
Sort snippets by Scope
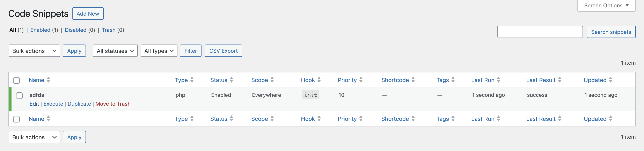259,80
